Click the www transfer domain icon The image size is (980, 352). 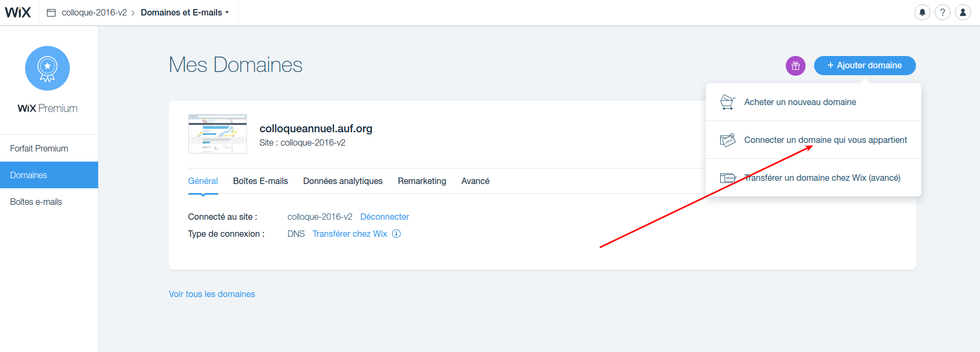click(x=728, y=178)
